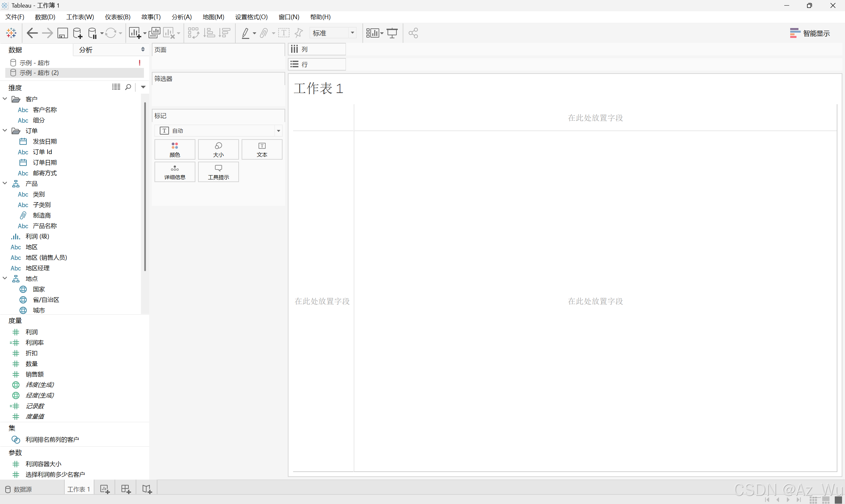The image size is (845, 504).
Task: Click the new data source icon
Action: coord(78,33)
